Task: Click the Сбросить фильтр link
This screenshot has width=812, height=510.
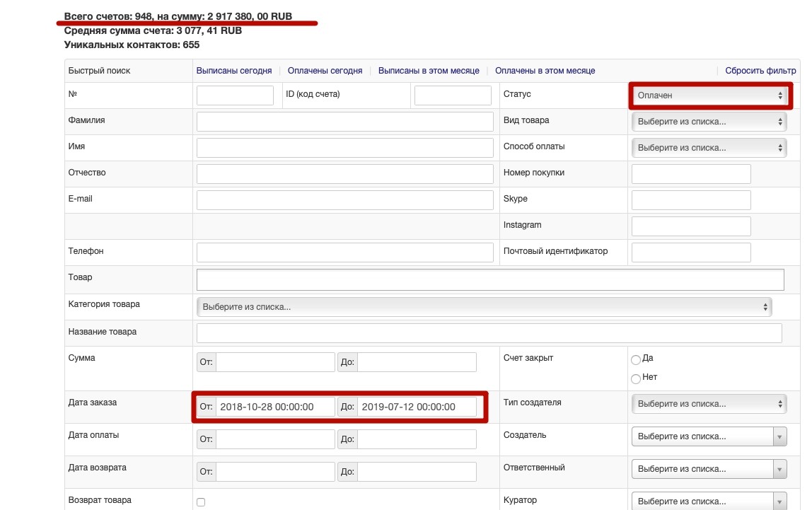Action: (x=760, y=71)
